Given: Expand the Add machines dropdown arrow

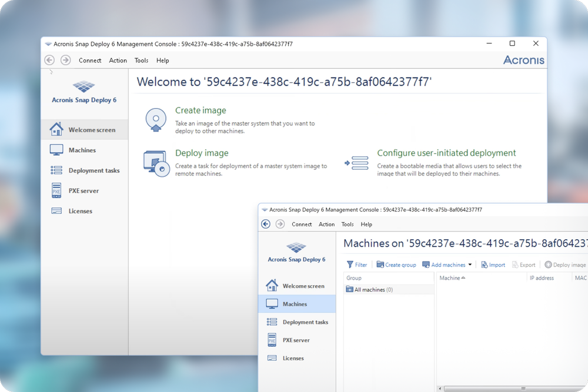Looking at the screenshot, I should pyautogui.click(x=470, y=265).
